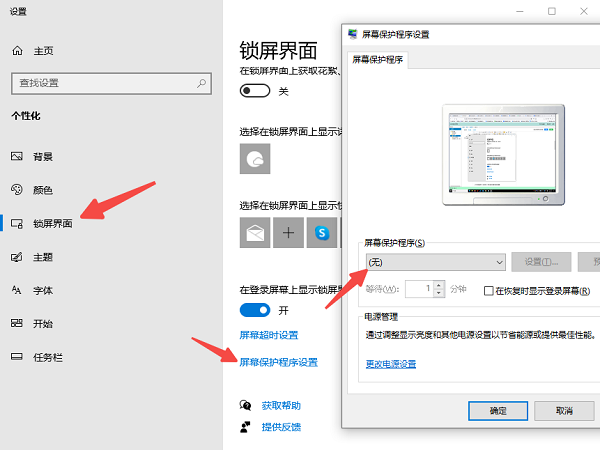Turn on the lock screen tips toggle (关)
This screenshot has width=600, height=450.
255,91
